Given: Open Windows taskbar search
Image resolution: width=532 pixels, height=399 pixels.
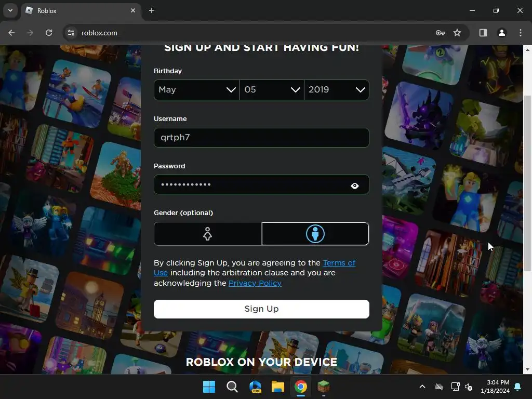Looking at the screenshot, I should [x=232, y=387].
